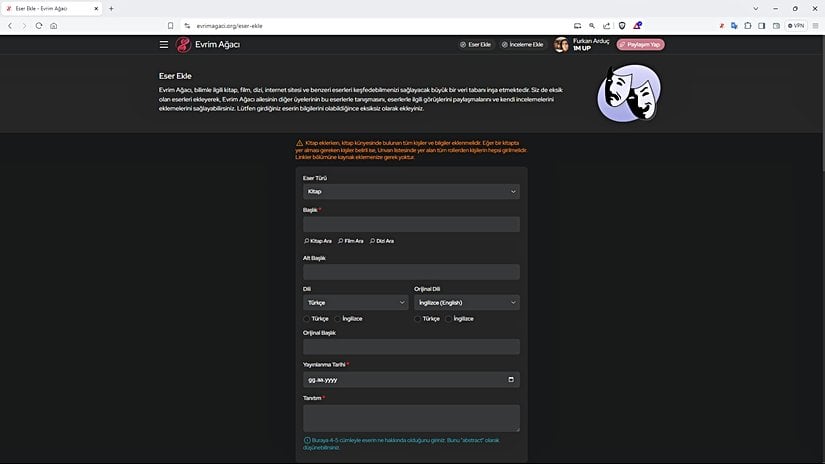Screen dimensions: 825x464
Task: Open a new browser tab with plus icon
Action: [111, 8]
